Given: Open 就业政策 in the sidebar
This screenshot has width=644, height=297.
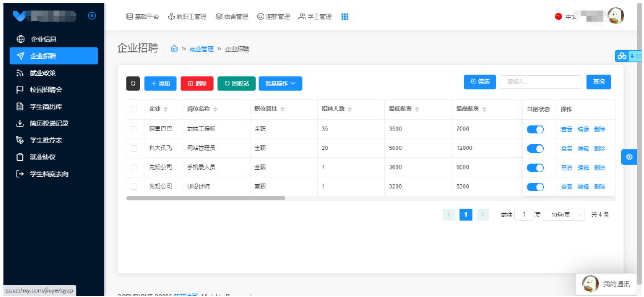Looking at the screenshot, I should pyautogui.click(x=43, y=73).
